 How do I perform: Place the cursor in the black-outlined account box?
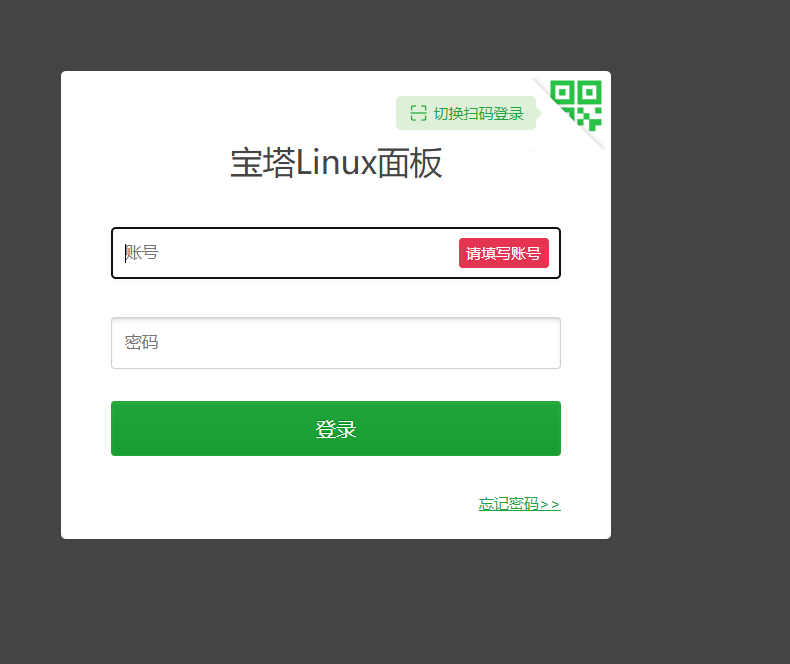click(x=336, y=253)
